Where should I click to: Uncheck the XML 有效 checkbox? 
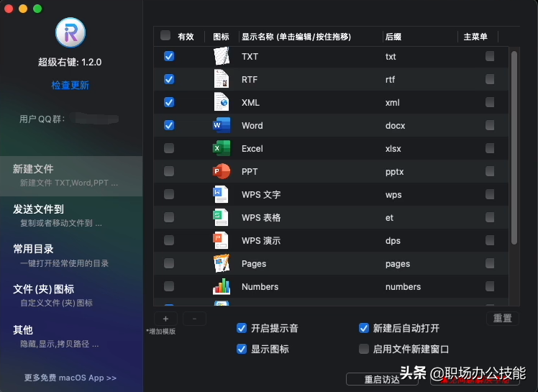[x=169, y=102]
